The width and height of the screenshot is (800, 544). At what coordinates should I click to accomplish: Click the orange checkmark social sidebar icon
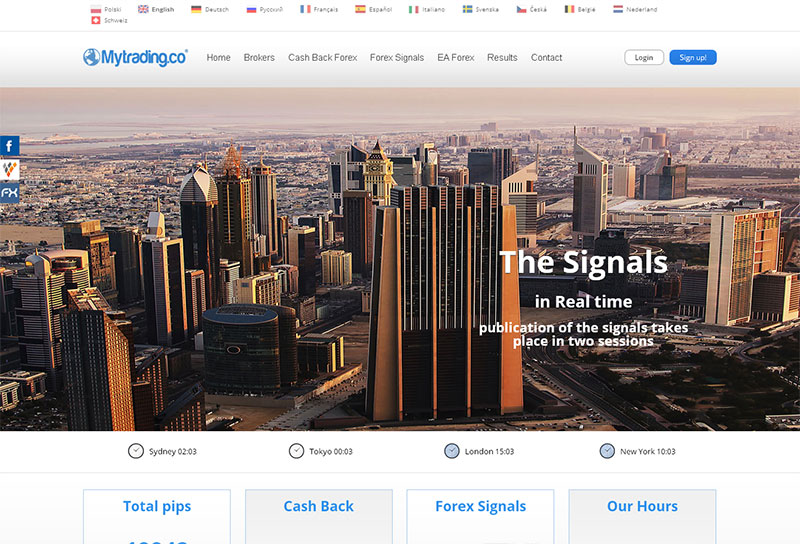coord(9,169)
